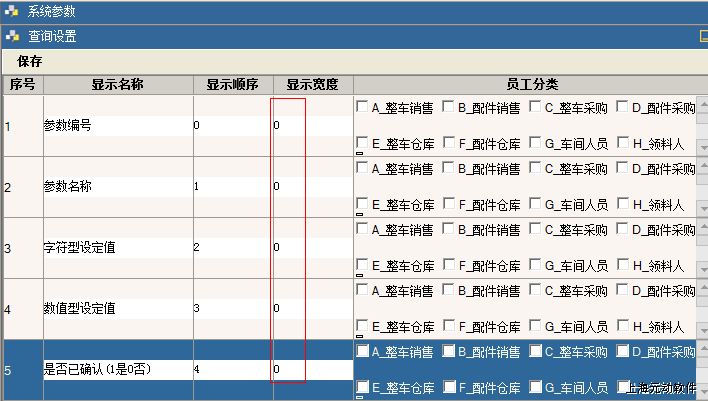Check G_车间人员 in row 5
The width and height of the screenshot is (708, 401).
(535, 387)
